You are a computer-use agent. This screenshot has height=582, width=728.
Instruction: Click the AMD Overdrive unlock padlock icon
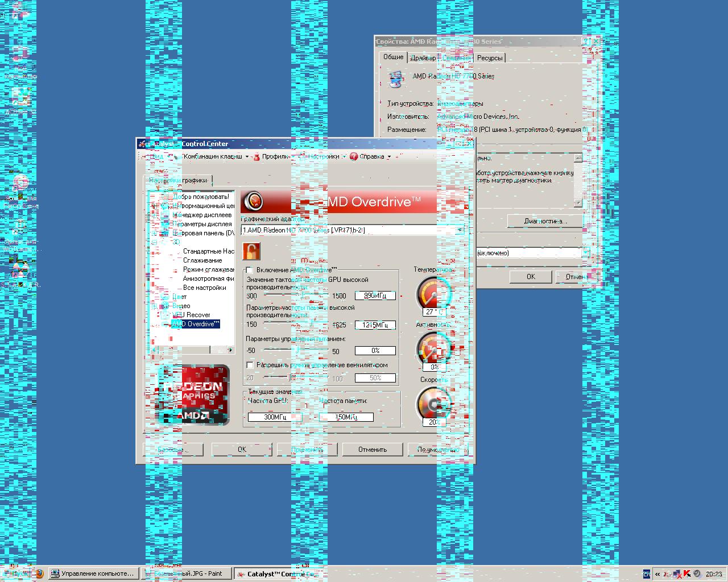tap(251, 251)
